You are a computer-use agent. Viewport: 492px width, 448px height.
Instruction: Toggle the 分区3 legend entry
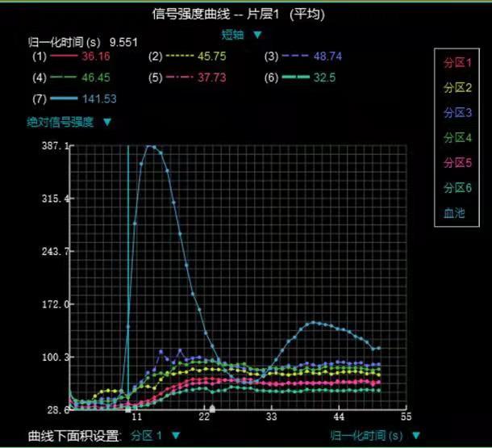click(457, 112)
